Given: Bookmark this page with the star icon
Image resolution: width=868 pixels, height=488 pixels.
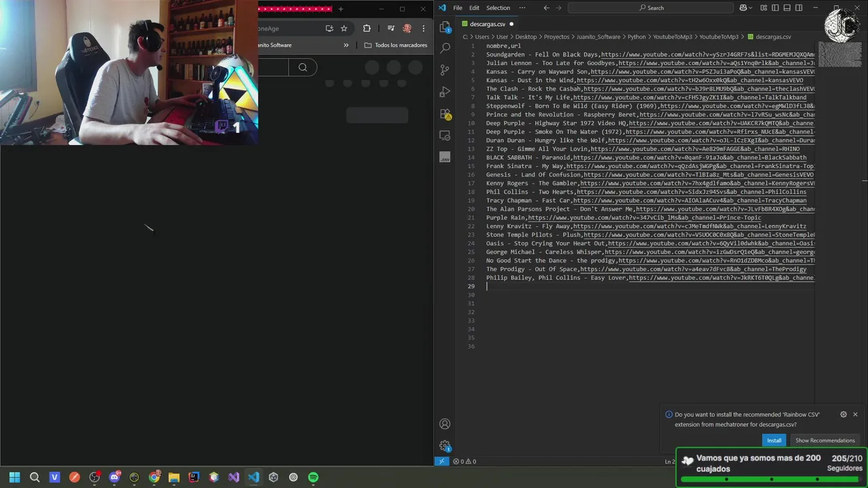Looking at the screenshot, I should (x=344, y=28).
